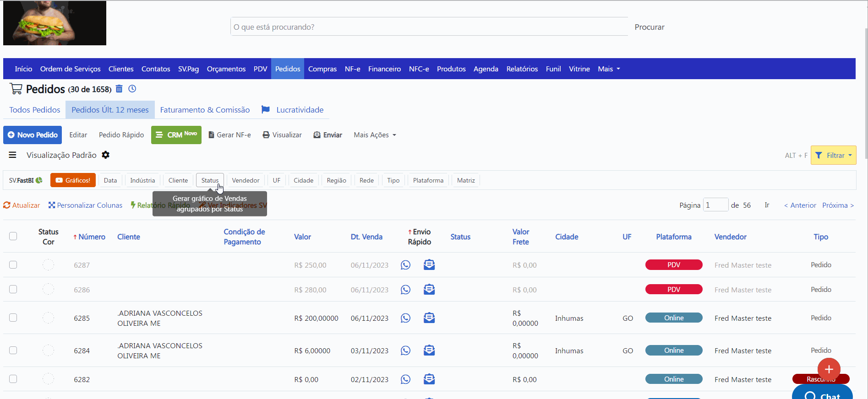The width and height of the screenshot is (868, 399).
Task: Send email for order 6285
Action: point(429,318)
